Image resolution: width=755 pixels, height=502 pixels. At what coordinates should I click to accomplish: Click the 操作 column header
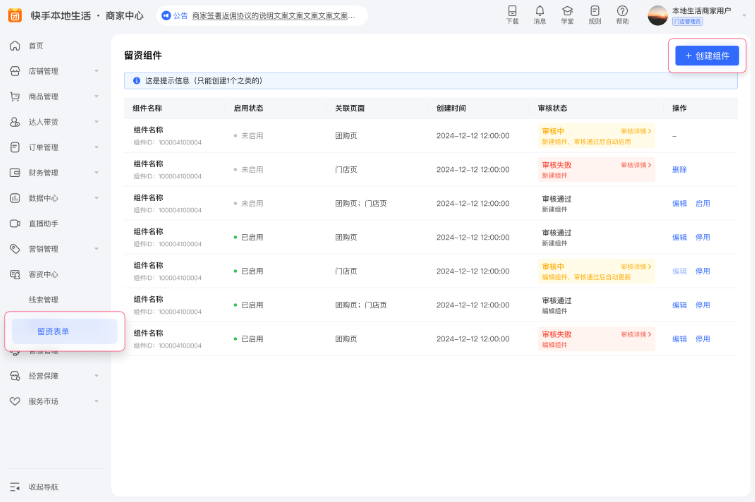(x=679, y=108)
